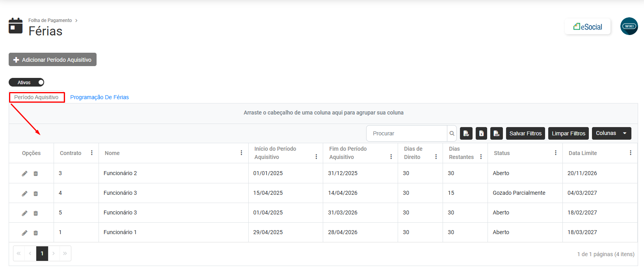This screenshot has height=277, width=644.
Task: Focus the Procurar search field
Action: (x=407, y=133)
